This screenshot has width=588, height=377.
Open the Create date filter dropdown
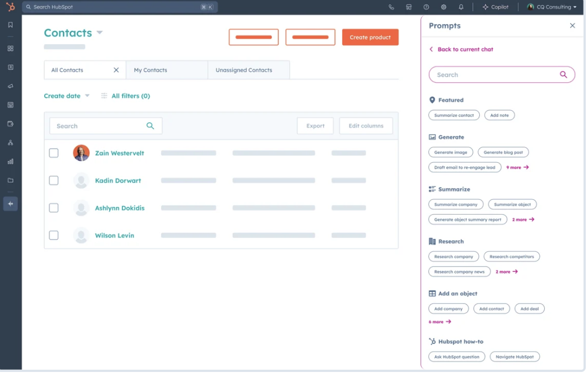tap(67, 96)
